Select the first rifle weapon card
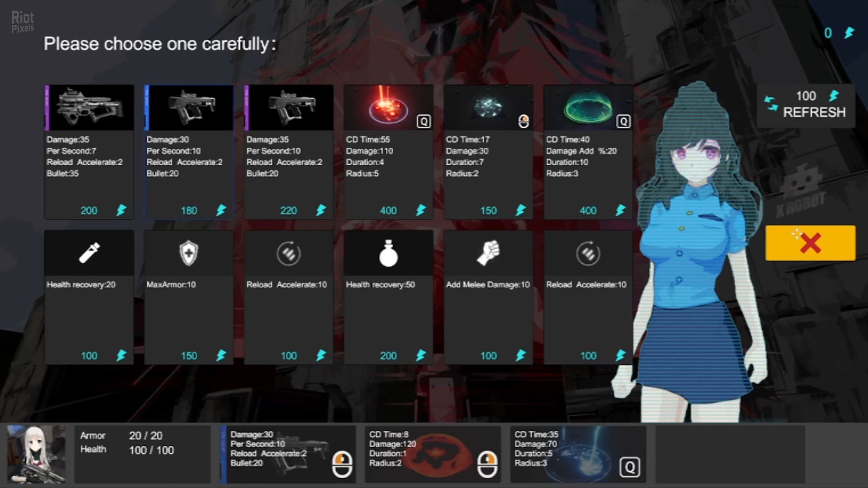Viewport: 868px width, 488px height. click(89, 108)
